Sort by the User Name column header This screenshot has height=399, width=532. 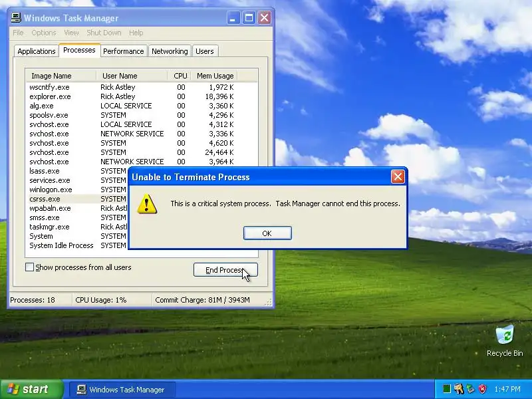(132, 76)
